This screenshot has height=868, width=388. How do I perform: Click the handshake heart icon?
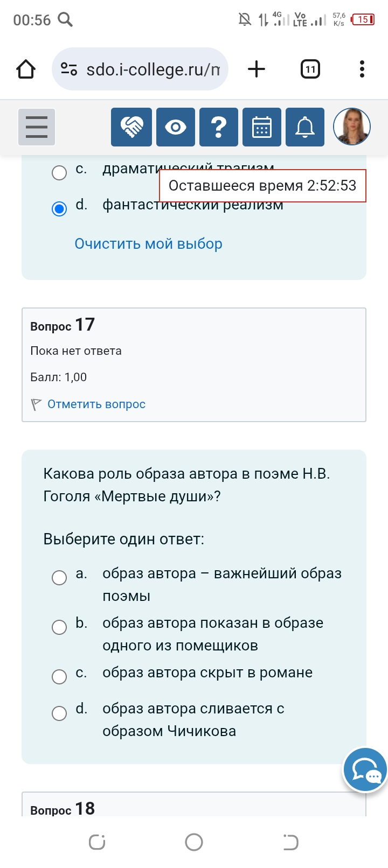(131, 127)
